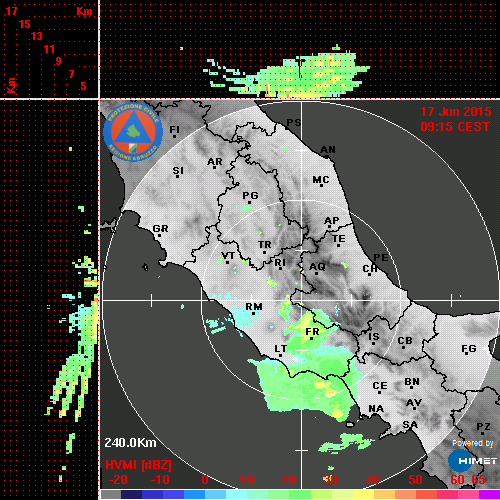Image resolution: width=500 pixels, height=500 pixels.
Task: Click the FI city label
Action: [x=175, y=129]
